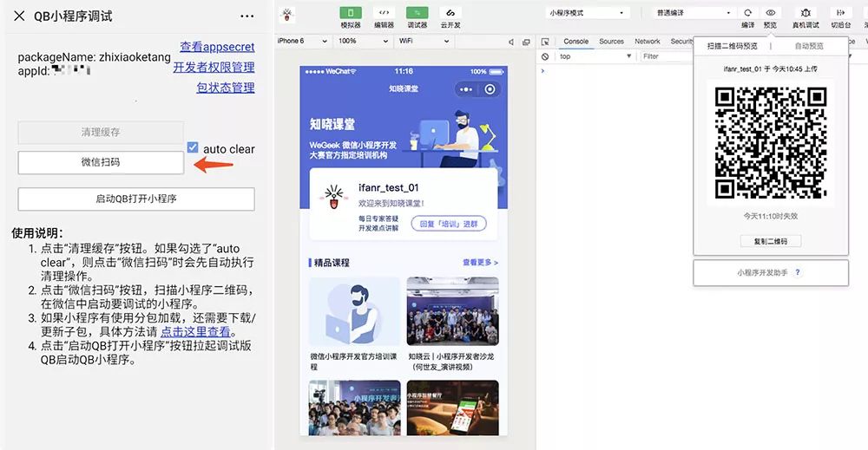Viewport: 868px width, 450px height.
Task: Click the inspect element icon in devtools
Action: (x=545, y=42)
